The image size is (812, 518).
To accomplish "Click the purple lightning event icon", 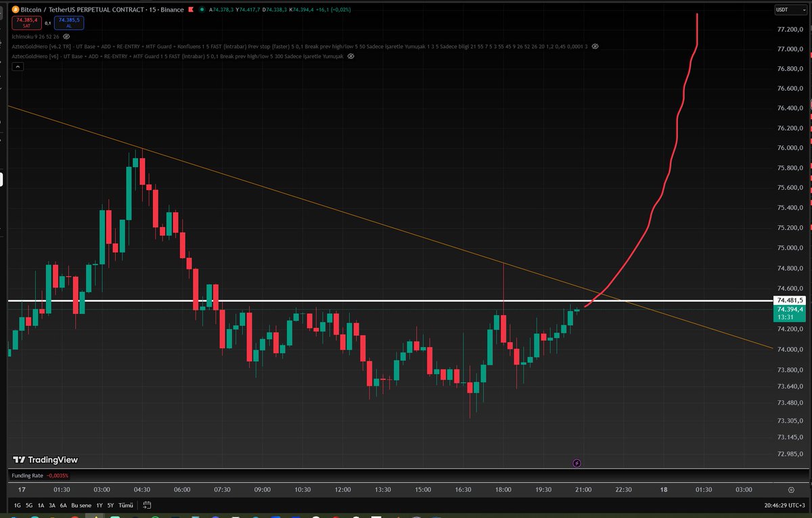I will (x=577, y=463).
